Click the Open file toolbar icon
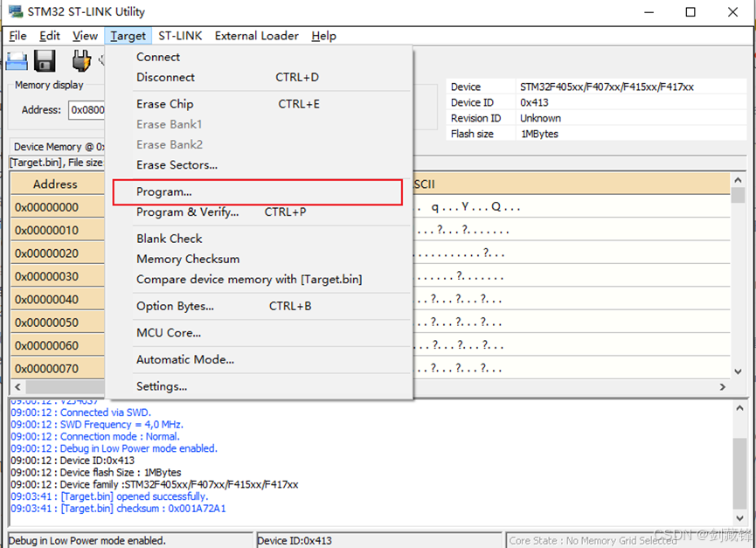Screen dimensions: 756x548 pos(17,62)
